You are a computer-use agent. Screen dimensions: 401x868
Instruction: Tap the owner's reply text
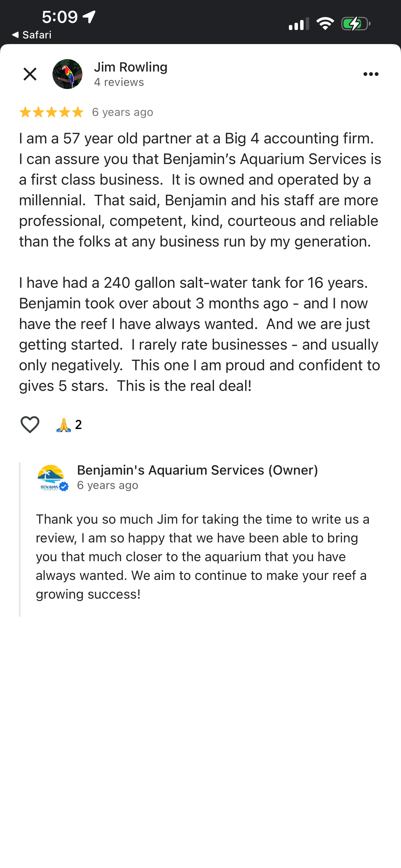202,556
